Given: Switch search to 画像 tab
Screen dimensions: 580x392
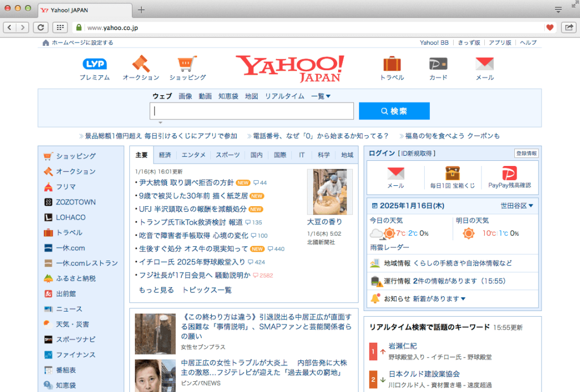Looking at the screenshot, I should (x=185, y=96).
